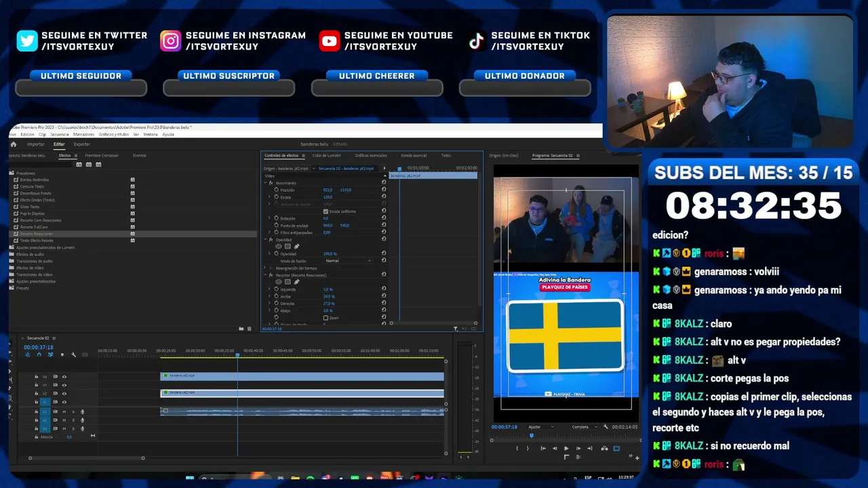Select the banderas clip on track V4
868x488 pixels.
(x=302, y=376)
